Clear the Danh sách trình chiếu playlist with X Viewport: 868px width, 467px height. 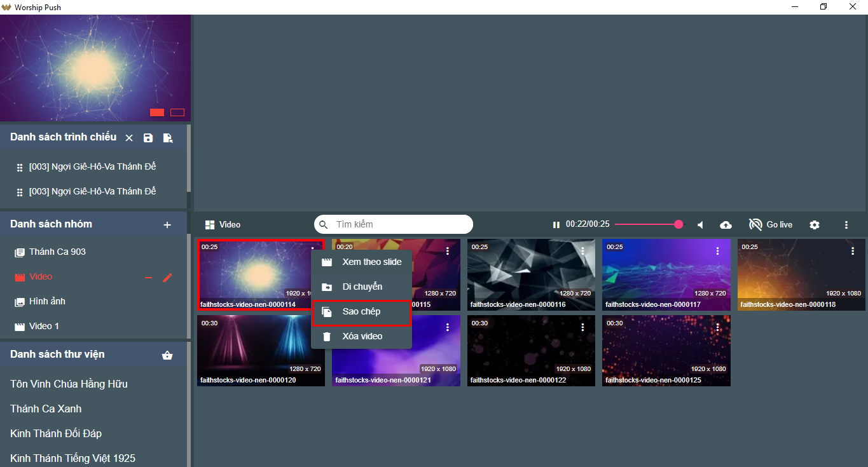coord(129,138)
